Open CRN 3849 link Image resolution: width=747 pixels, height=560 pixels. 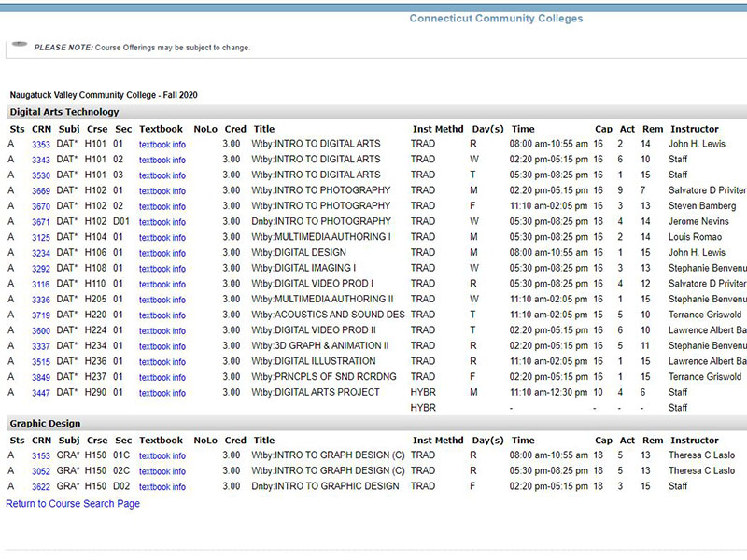41,378
